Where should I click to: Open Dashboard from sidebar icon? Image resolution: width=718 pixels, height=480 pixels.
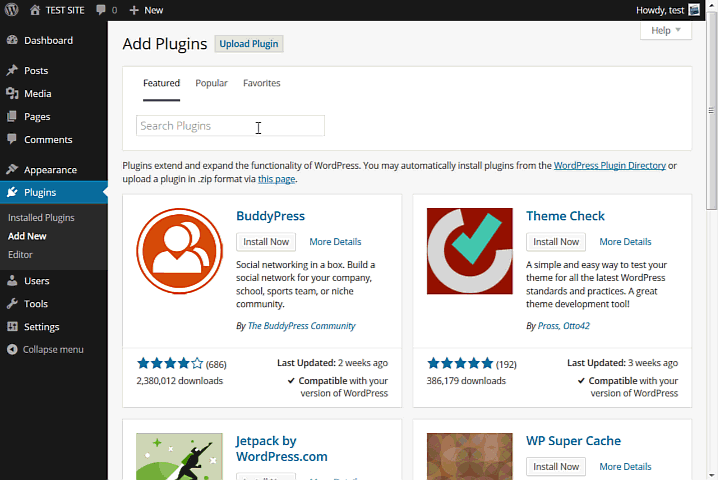point(12,40)
